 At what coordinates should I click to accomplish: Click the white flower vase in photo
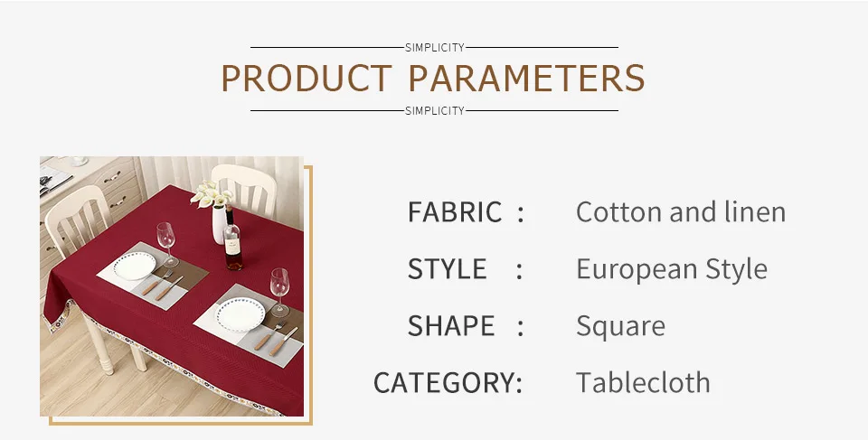click(x=219, y=224)
